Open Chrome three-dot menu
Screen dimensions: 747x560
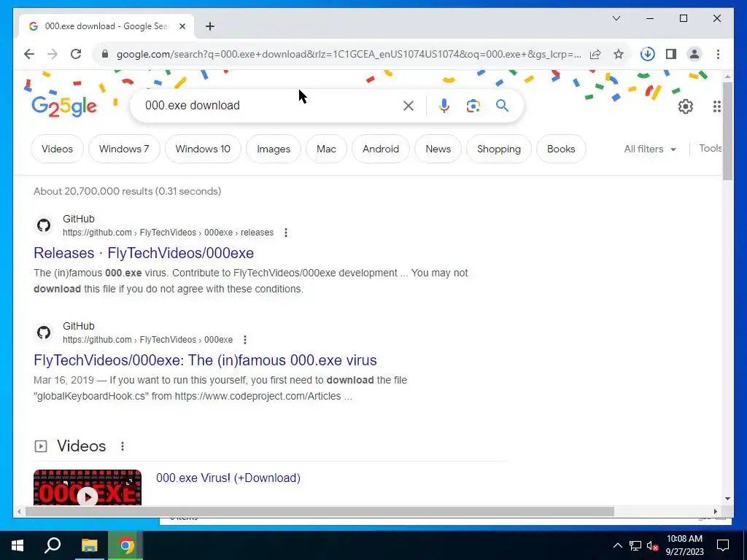tap(718, 54)
